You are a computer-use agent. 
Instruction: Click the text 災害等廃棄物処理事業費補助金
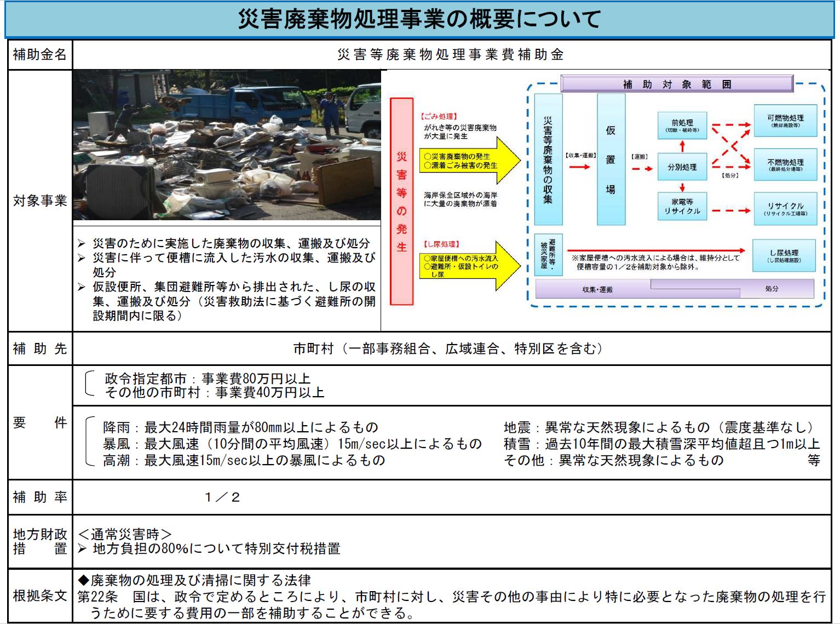click(x=451, y=54)
